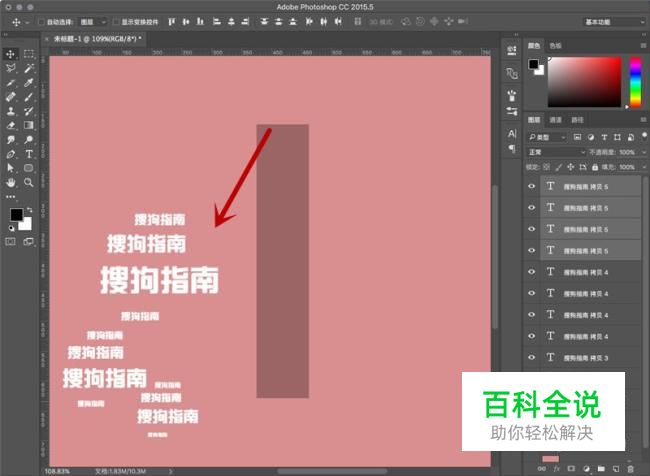
Task: Open the Edit Toolbar three-dots button
Action: [x=10, y=197]
